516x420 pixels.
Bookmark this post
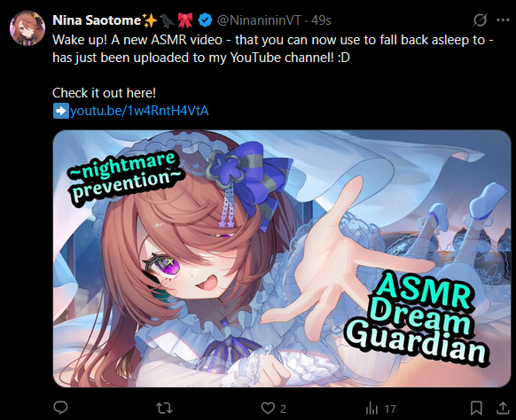476,408
